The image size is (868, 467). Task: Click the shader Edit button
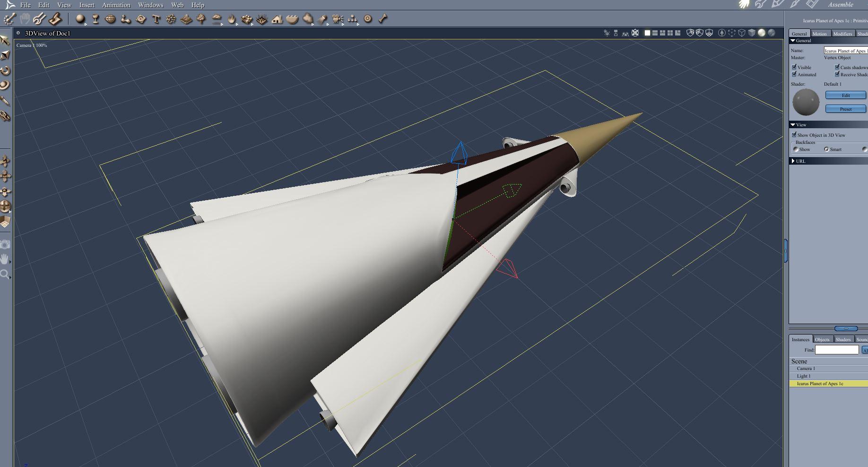(846, 95)
